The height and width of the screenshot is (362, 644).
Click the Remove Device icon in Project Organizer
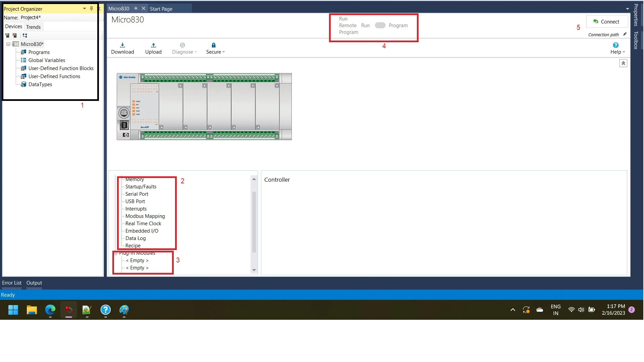point(15,35)
